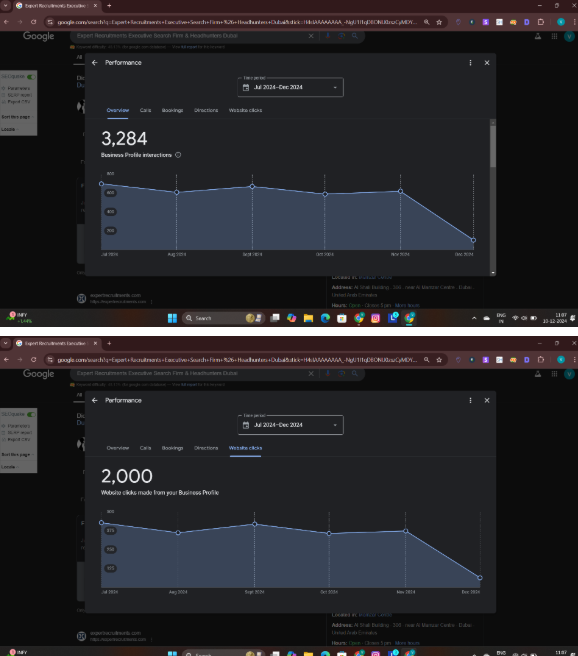
Task: Open a new tab in the upper browser window
Action: click(109, 6)
